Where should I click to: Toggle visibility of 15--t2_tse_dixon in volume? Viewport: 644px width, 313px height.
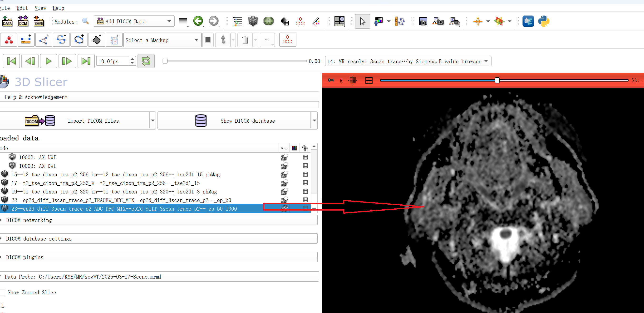[284, 174]
